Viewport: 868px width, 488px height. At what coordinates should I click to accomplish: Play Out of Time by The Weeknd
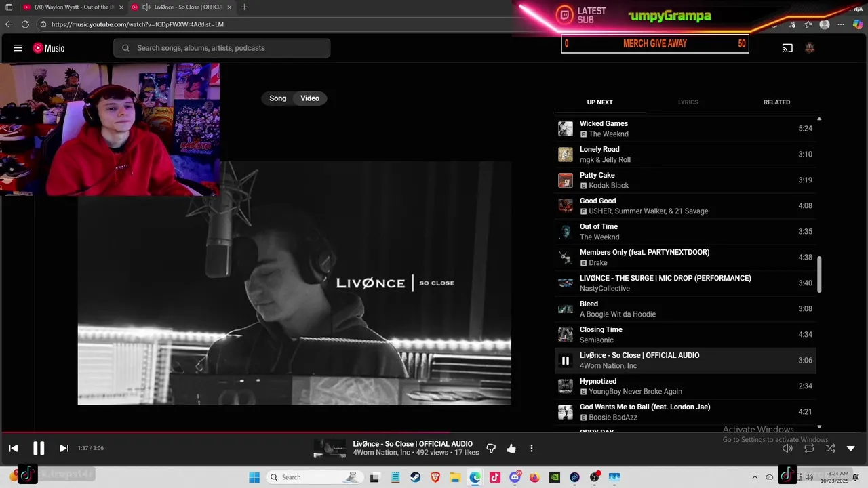[x=685, y=231]
